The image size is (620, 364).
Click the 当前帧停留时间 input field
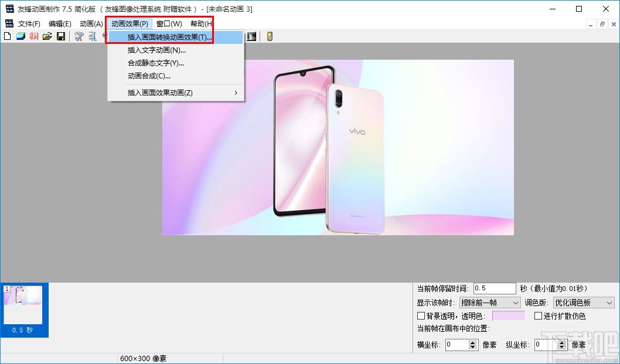coord(495,289)
